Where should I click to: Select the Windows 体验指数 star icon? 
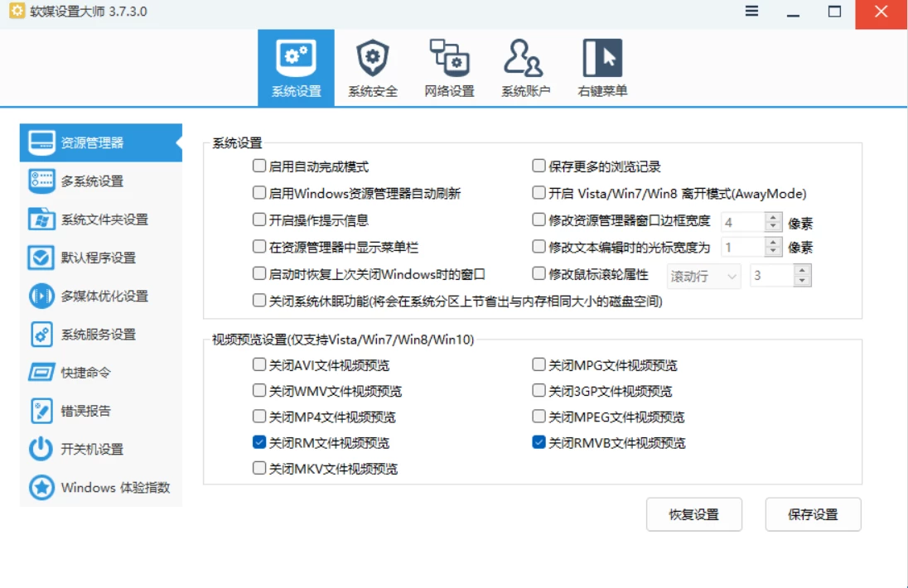41,487
